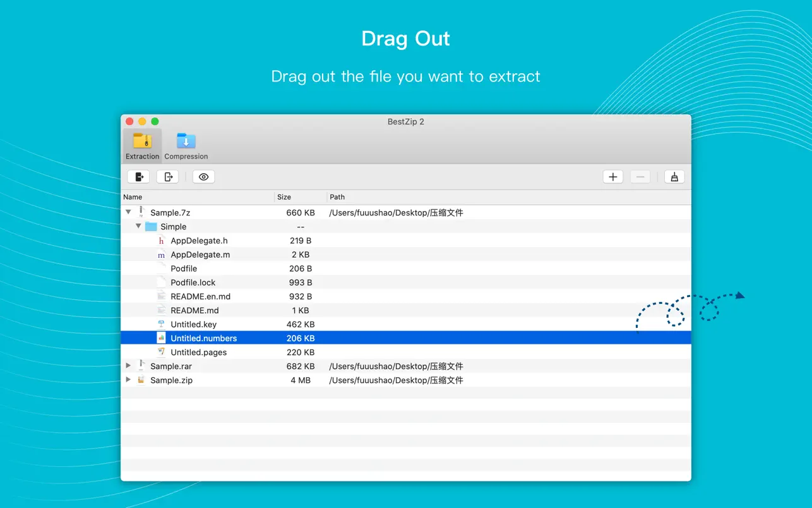Click the minus button to remove archive
The width and height of the screenshot is (812, 508).
pos(640,177)
